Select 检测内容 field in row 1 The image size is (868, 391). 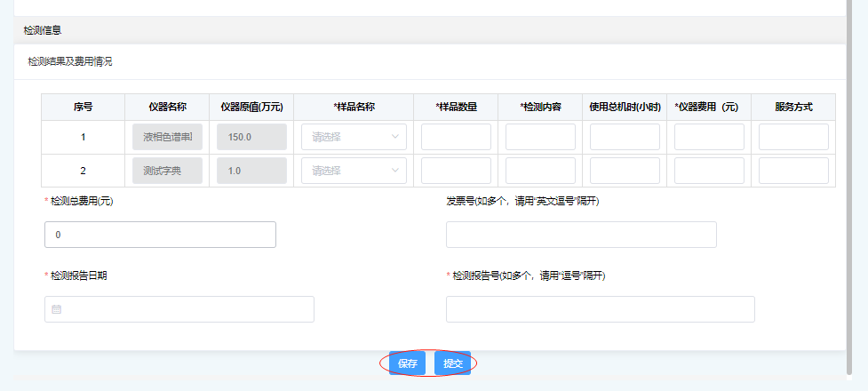[540, 137]
